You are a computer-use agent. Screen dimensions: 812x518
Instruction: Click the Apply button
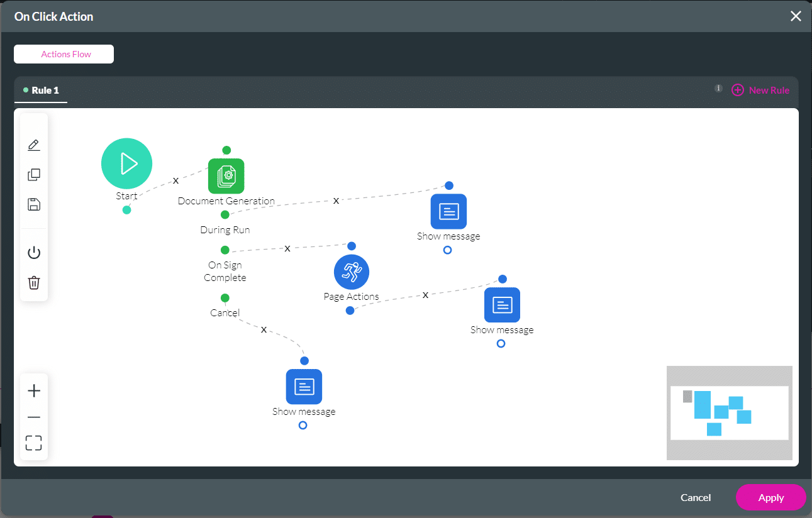click(x=770, y=497)
